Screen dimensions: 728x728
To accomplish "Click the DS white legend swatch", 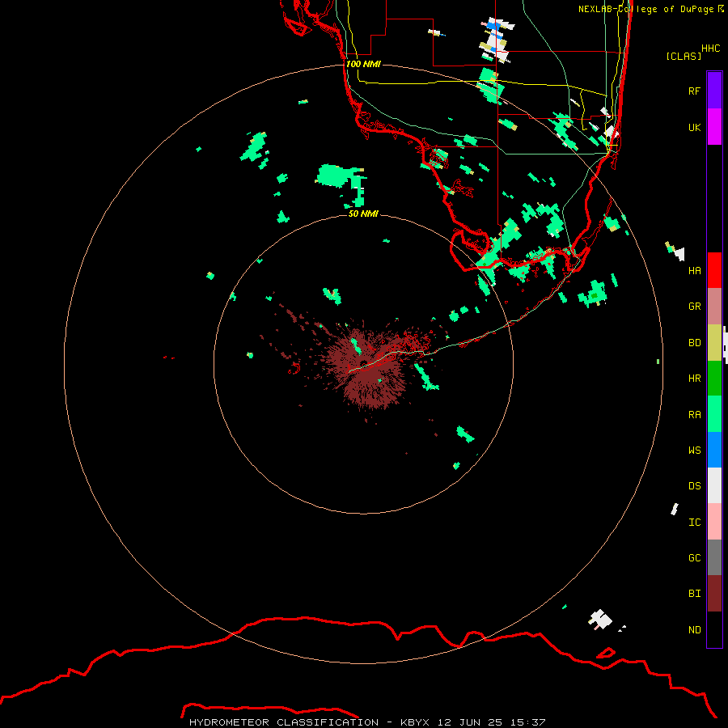I will coord(714,485).
